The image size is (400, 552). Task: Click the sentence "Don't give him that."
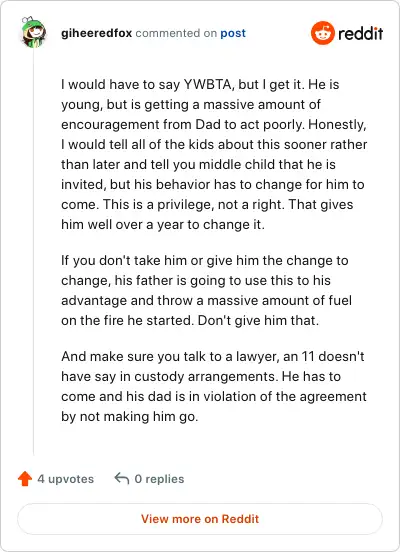(258, 321)
